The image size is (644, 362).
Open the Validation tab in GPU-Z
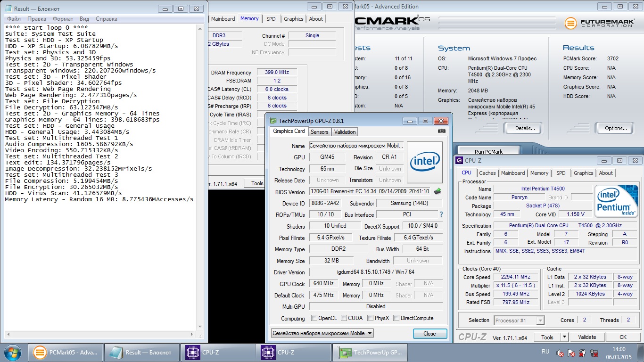[345, 132]
